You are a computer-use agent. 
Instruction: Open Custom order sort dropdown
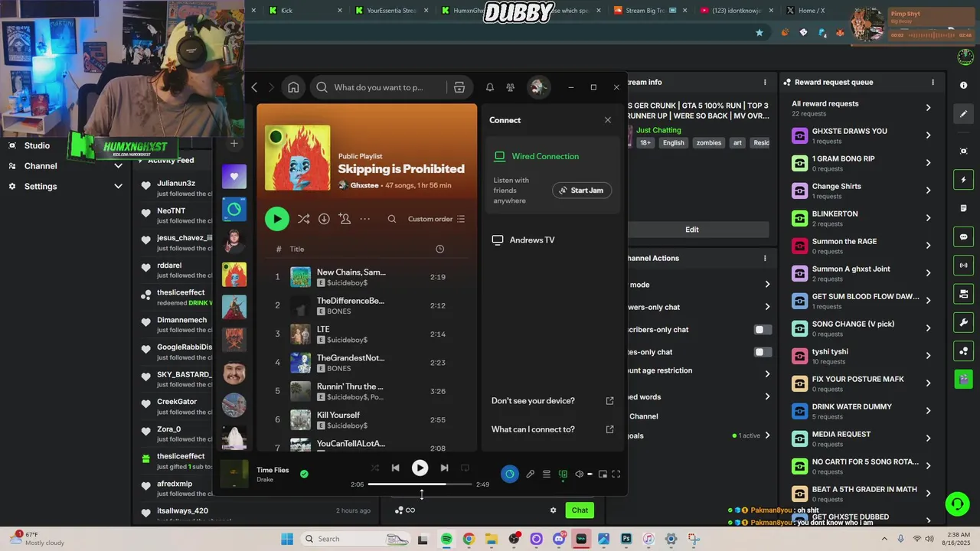[x=436, y=219]
